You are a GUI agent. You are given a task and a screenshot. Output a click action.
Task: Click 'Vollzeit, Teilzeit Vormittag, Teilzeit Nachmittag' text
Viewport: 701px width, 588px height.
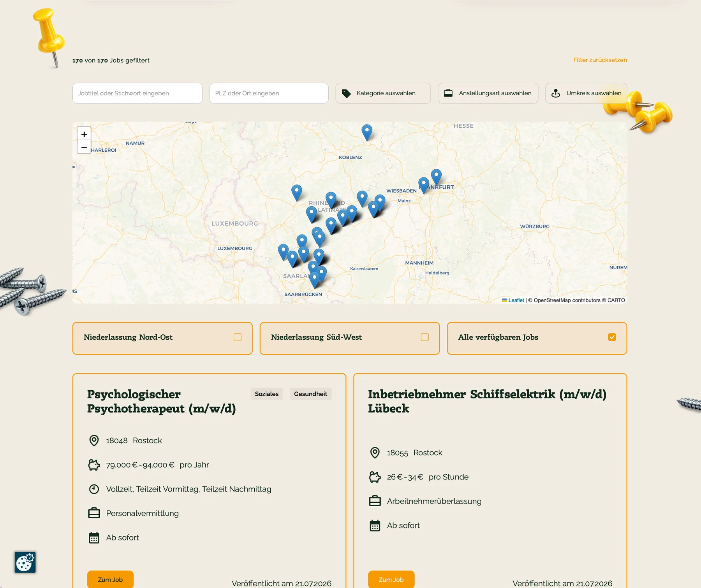189,489
